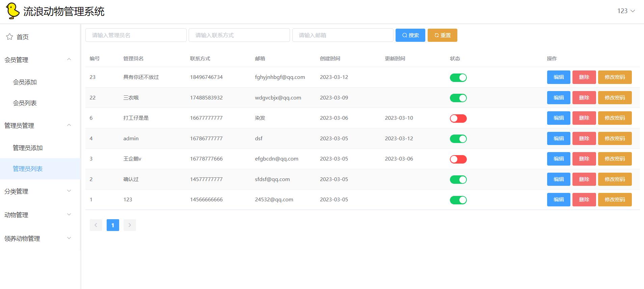The width and height of the screenshot is (644, 289).
Task: Click update date 2023-03-10
Action: click(x=399, y=118)
